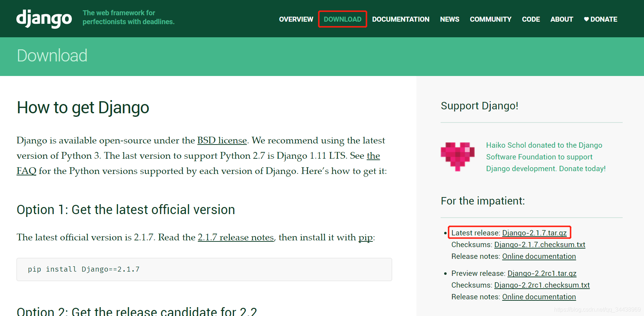Image resolution: width=644 pixels, height=316 pixels.
Task: Download Django-2.1.7.tar.gz
Action: (534, 233)
